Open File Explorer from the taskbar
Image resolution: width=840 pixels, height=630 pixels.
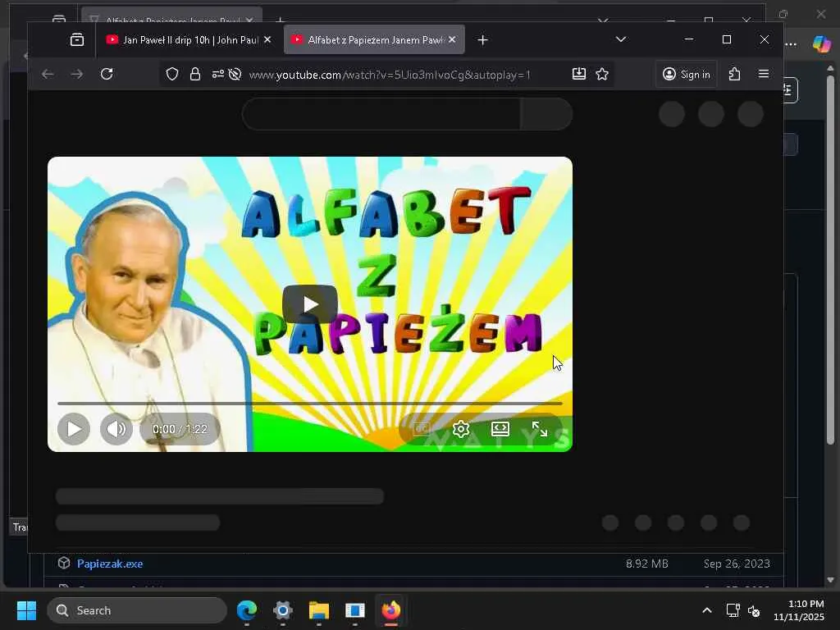click(x=319, y=610)
